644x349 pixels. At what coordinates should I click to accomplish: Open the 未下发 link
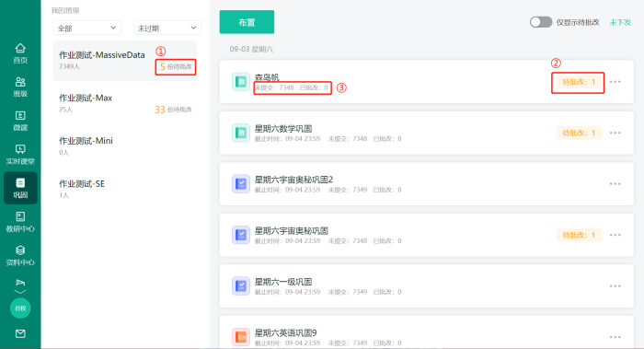pos(620,22)
